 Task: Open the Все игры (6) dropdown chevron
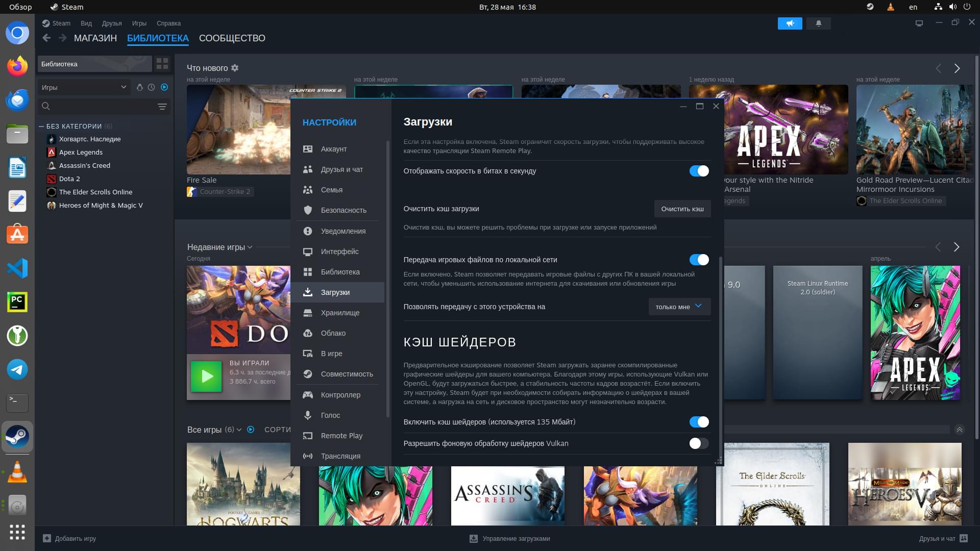(239, 430)
